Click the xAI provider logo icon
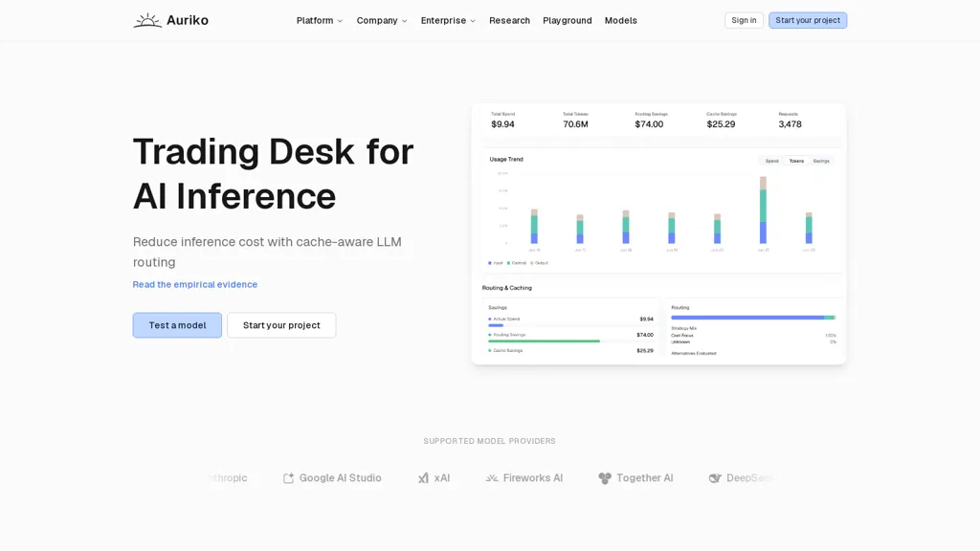980x551 pixels. [x=423, y=478]
